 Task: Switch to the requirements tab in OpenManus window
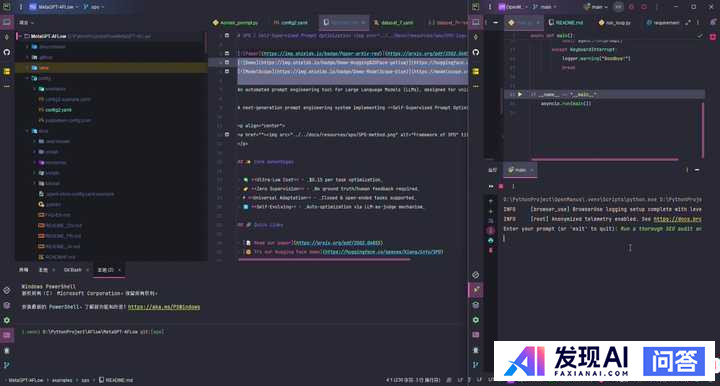pyautogui.click(x=663, y=22)
